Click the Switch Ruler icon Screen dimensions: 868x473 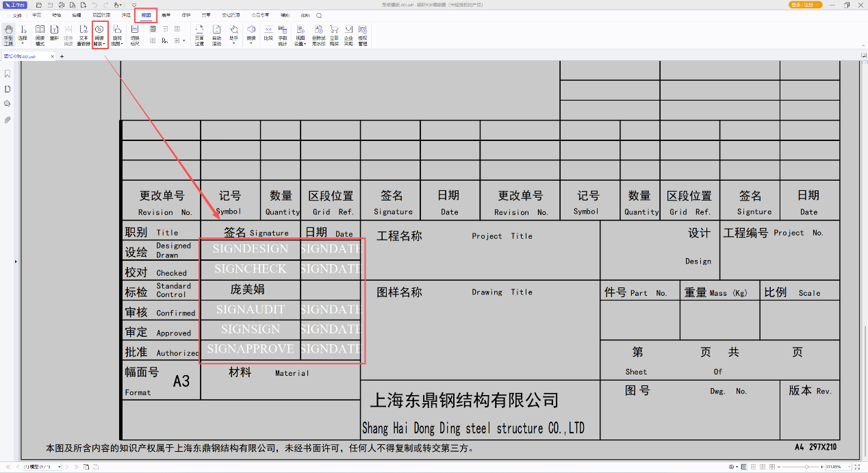coord(135,35)
